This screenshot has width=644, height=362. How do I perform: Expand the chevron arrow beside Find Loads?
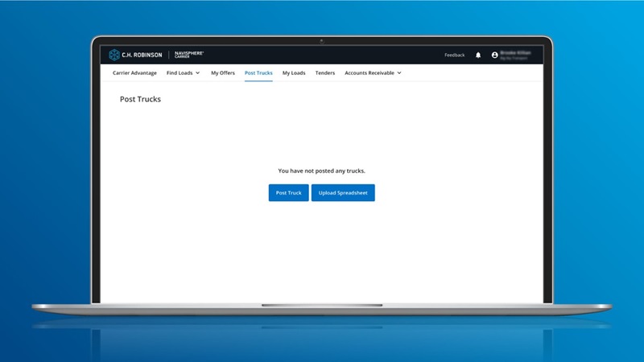click(198, 73)
